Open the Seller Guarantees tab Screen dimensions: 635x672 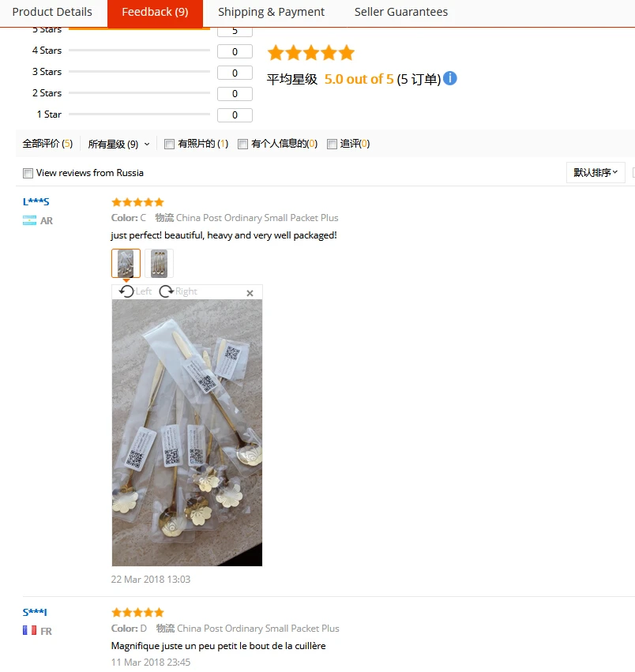(x=401, y=12)
